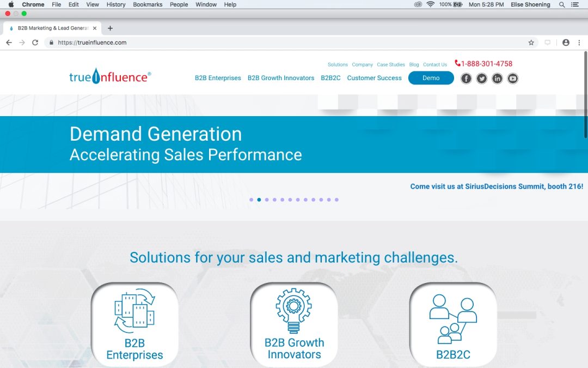588x368 pixels.
Task: Open Chrome profile account icon
Action: pos(566,43)
